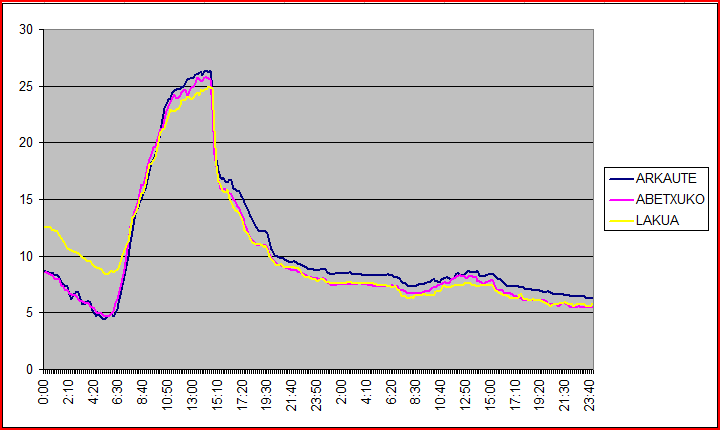Click the x-axis label 19:30
Viewport: 720px width, 430px height.
click(x=267, y=395)
